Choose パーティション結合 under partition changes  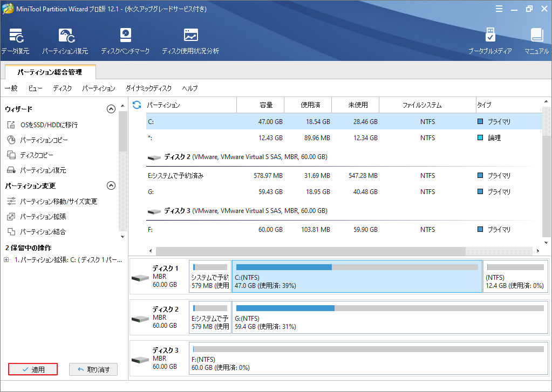click(43, 232)
